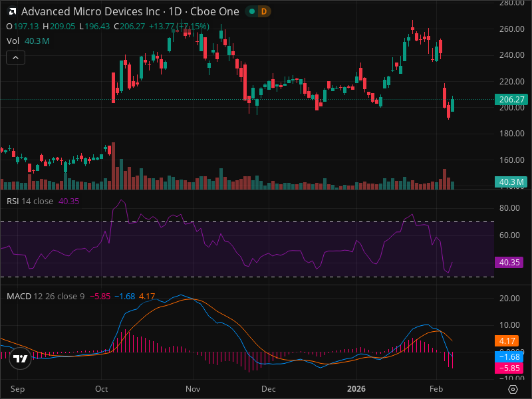Click the 1D interval label in the title
The height and width of the screenshot is (399, 532).
175,11
